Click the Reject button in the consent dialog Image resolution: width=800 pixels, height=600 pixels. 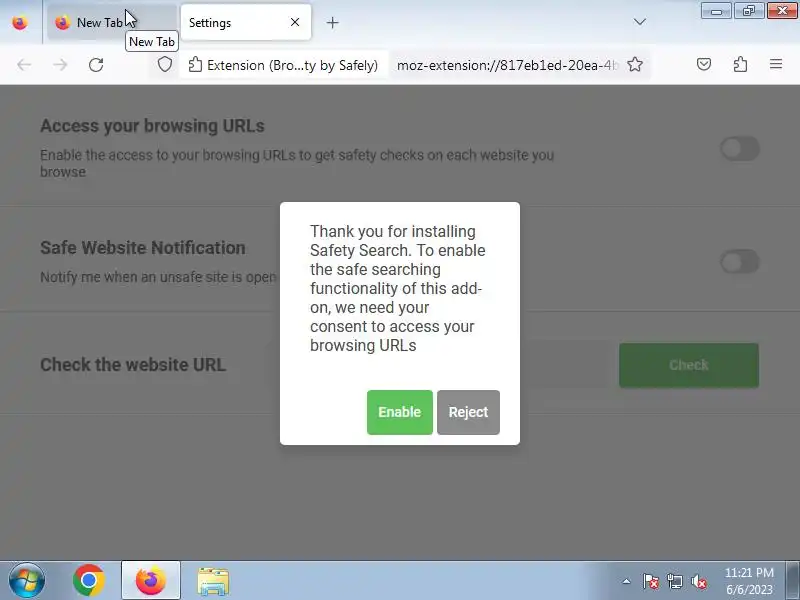point(468,412)
